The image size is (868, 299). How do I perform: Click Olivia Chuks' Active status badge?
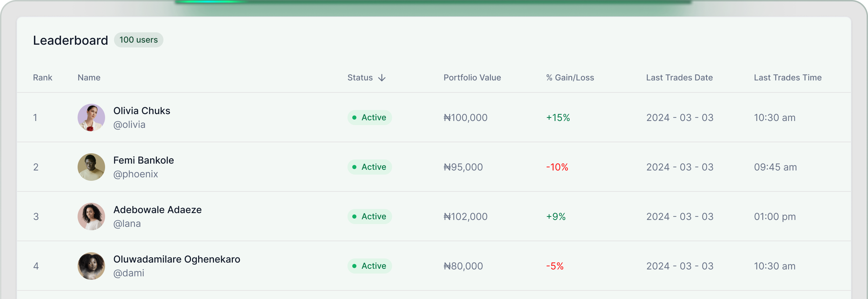[369, 118]
